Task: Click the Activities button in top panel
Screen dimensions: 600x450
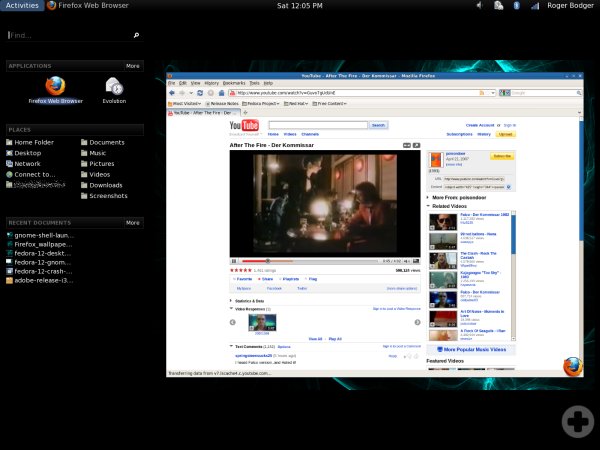Action: pos(22,6)
